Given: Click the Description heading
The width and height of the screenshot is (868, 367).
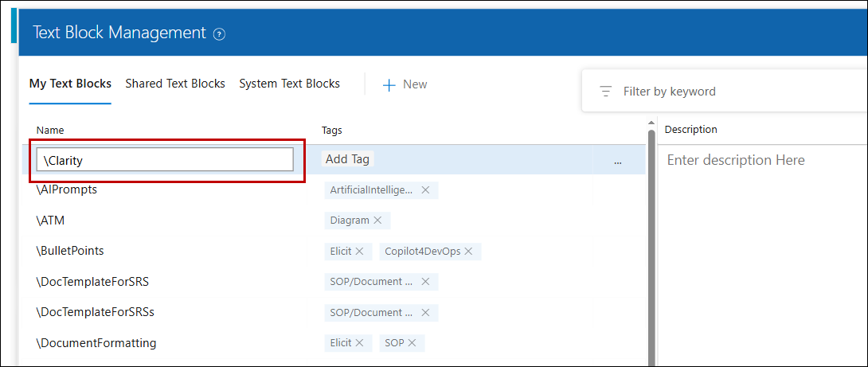Looking at the screenshot, I should (691, 130).
